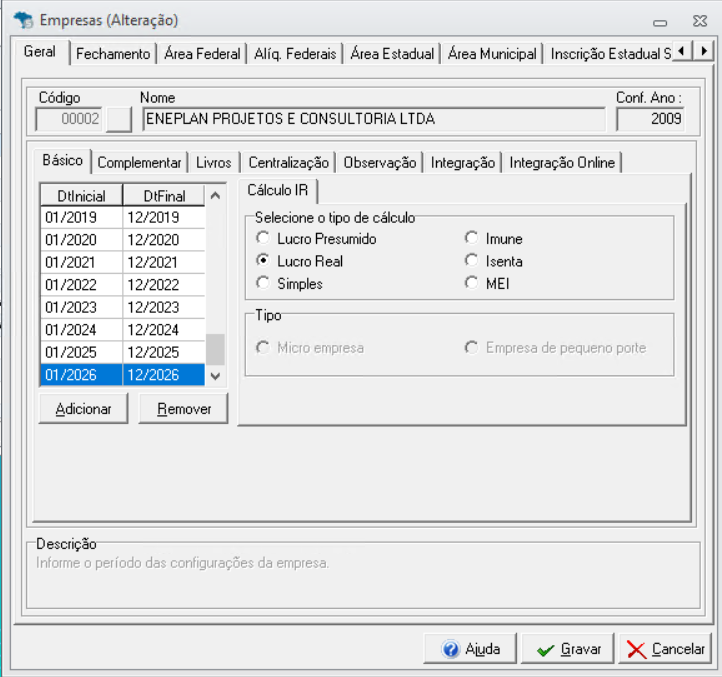Switch to the Área Municipal tab
The image size is (722, 677).
coord(492,54)
